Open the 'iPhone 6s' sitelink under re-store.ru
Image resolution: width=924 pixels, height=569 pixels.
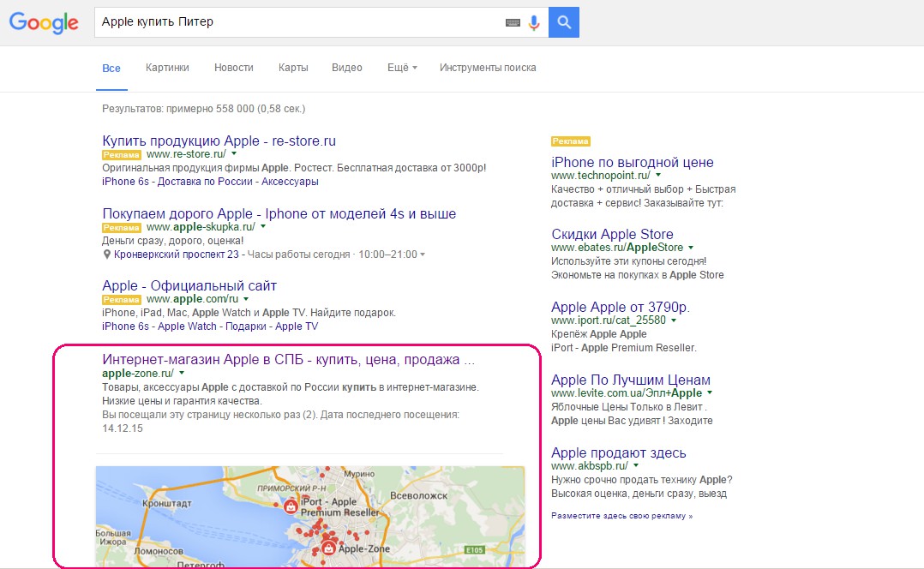(125, 182)
